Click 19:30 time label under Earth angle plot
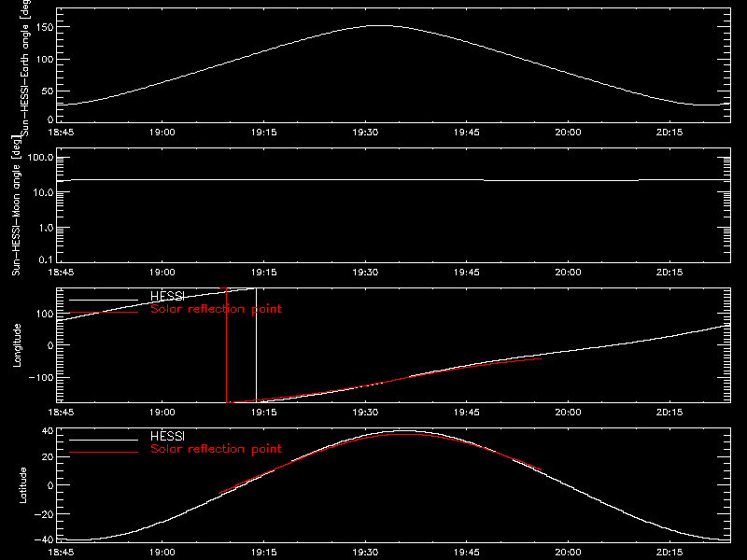The image size is (747, 560). pos(365,133)
